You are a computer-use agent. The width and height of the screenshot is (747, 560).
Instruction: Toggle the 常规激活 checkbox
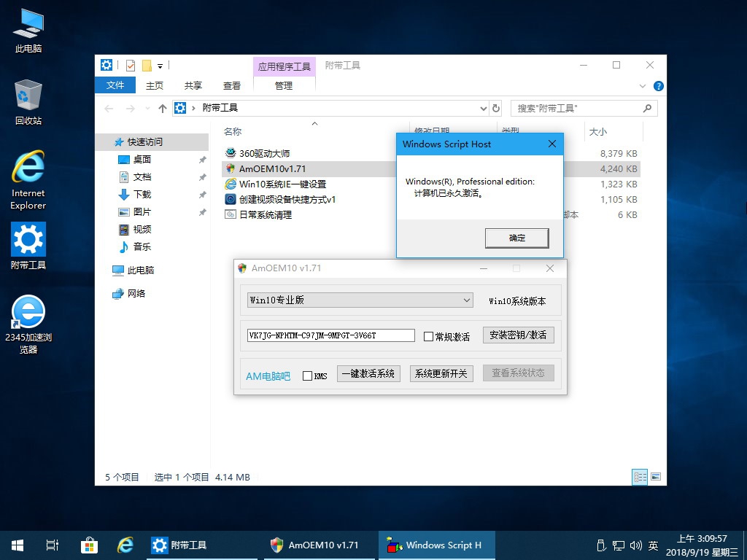pos(428,337)
